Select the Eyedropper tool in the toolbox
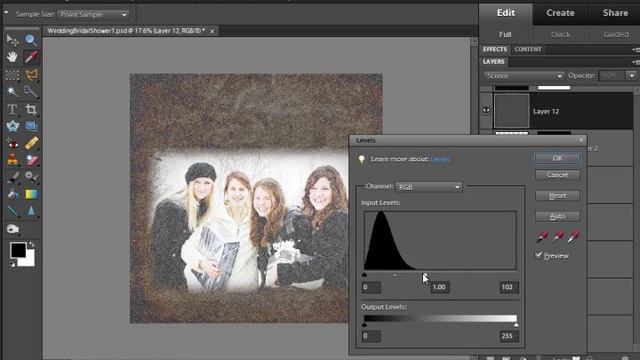This screenshot has height=360, width=640. pos(31,57)
